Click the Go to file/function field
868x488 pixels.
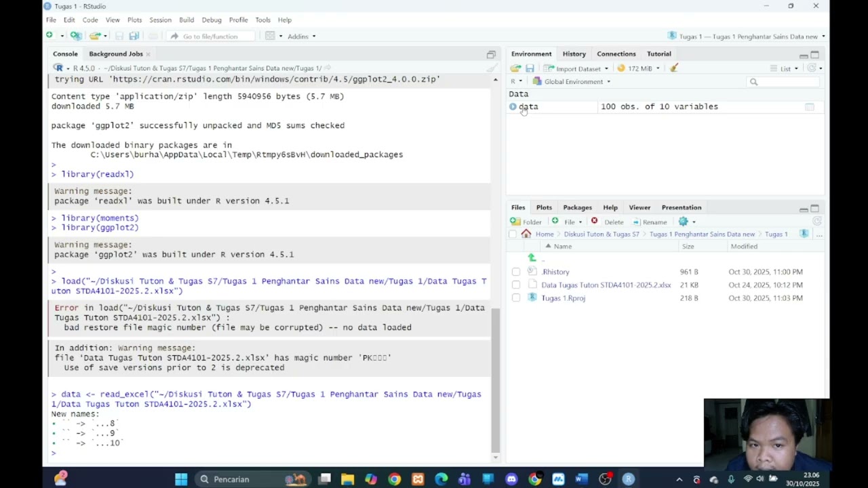tap(210, 36)
